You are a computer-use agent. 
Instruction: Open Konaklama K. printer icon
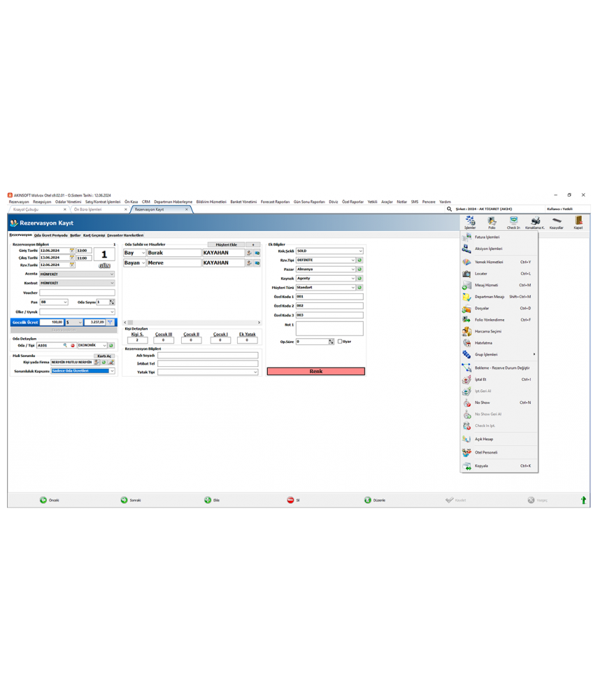pyautogui.click(x=535, y=222)
